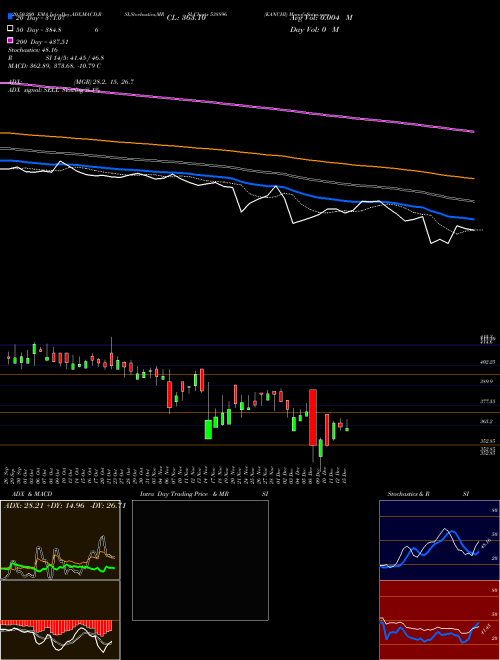Click the white 50 Day legend swatch

pos(10,29)
